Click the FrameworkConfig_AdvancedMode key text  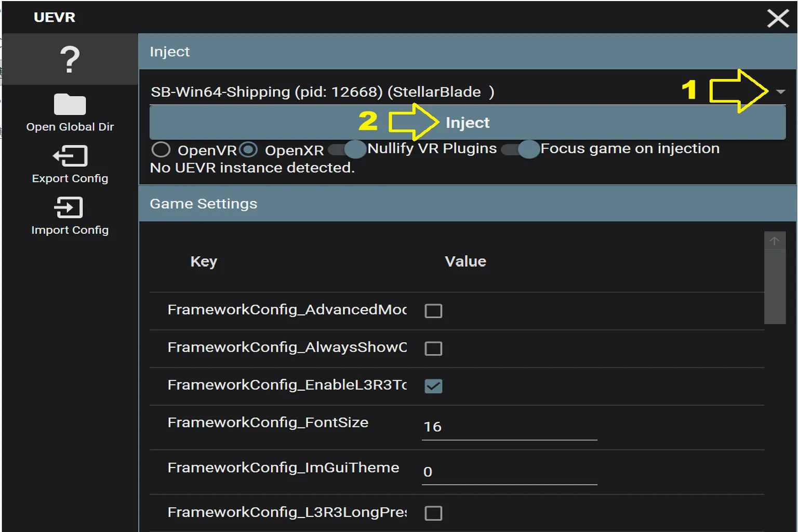[x=287, y=310]
